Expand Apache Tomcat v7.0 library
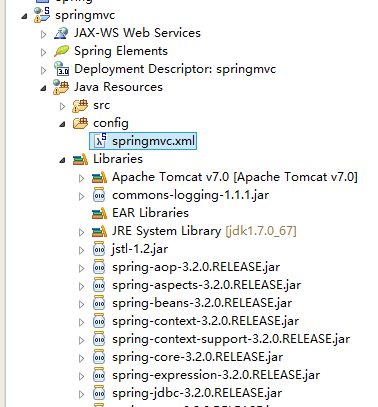This screenshot has width=378, height=407. 81,178
